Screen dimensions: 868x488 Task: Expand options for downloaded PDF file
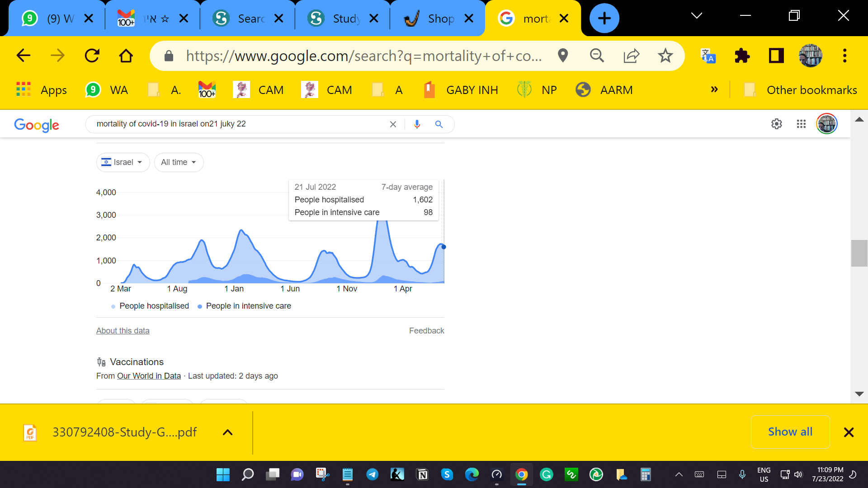click(x=227, y=432)
